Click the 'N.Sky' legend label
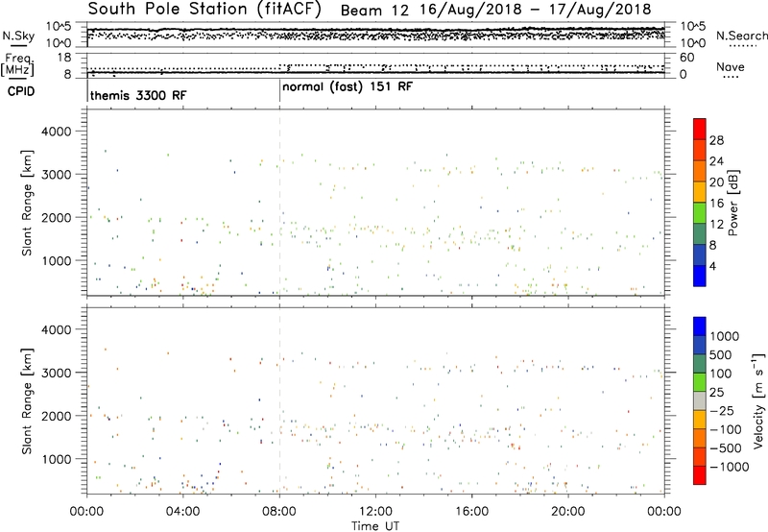 (18, 36)
